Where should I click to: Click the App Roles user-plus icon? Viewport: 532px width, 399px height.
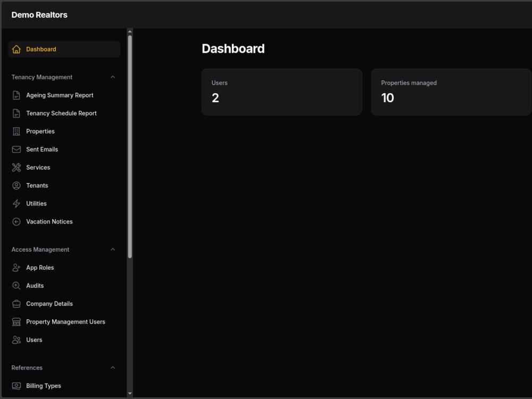(16, 268)
